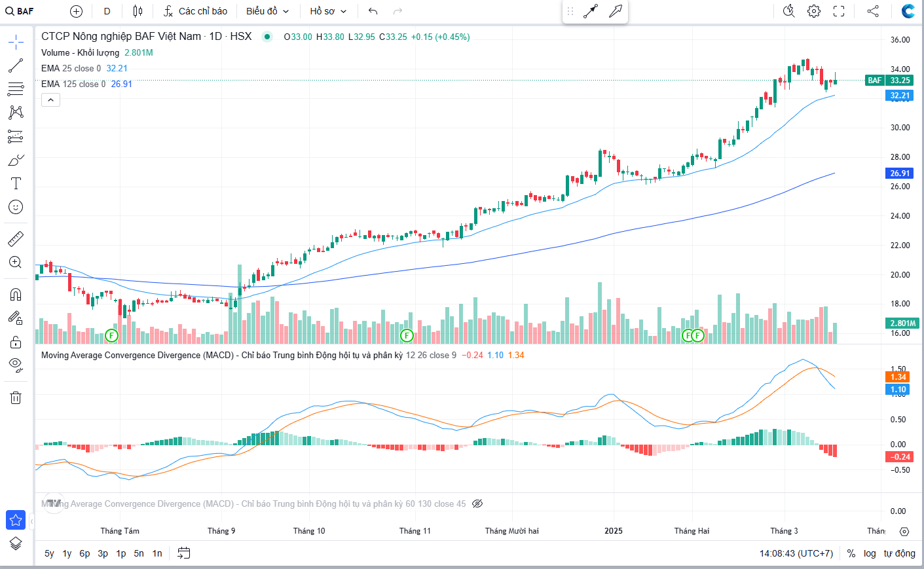Select the Fibonacci retracement tool
This screenshot has width=924, height=569.
point(16,89)
